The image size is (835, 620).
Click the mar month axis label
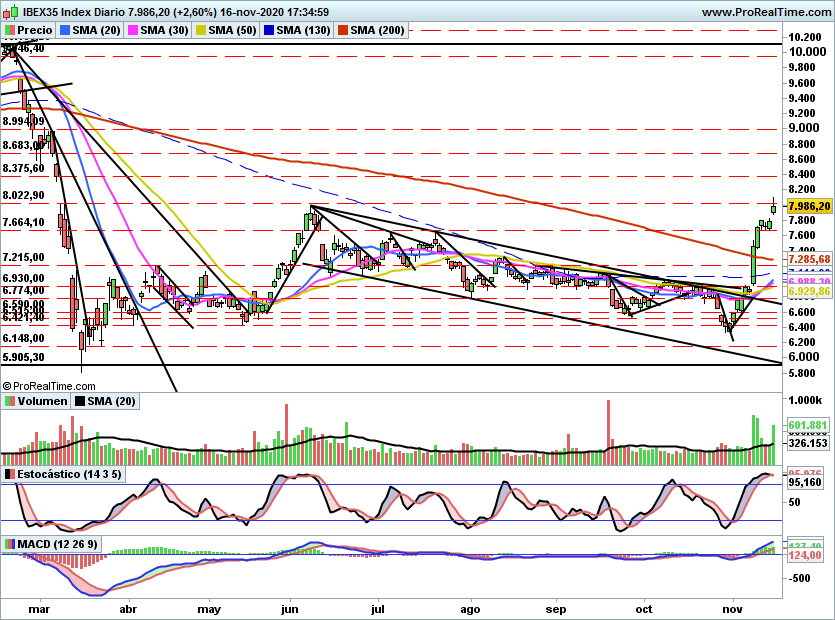point(39,609)
